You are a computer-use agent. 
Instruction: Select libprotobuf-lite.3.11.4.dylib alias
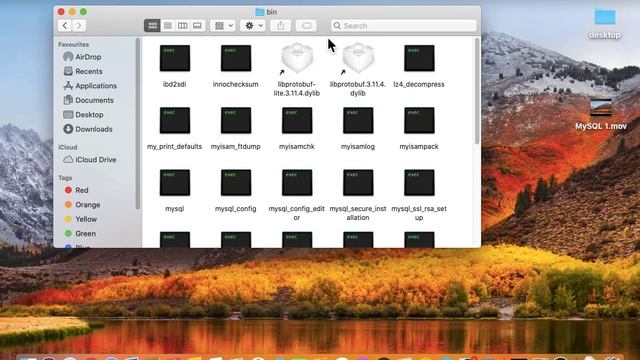coord(297,58)
